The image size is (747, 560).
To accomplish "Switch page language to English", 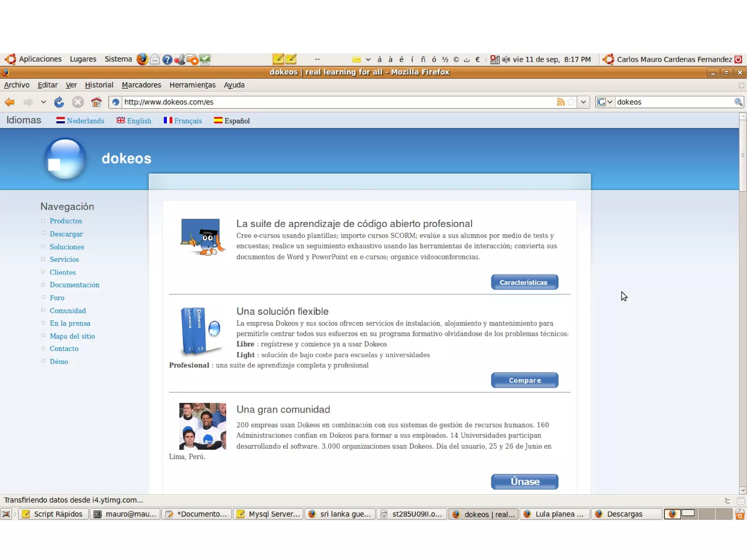I will [139, 121].
